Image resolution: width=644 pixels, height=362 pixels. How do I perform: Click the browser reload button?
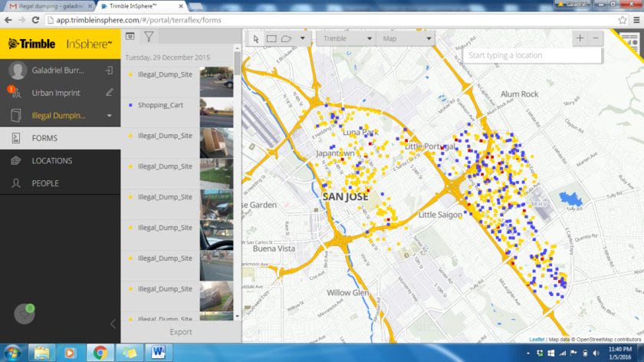point(35,20)
